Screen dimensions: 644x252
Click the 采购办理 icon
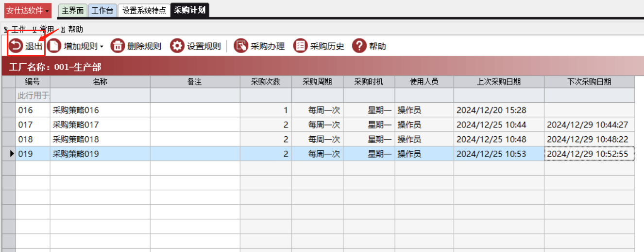tap(241, 46)
